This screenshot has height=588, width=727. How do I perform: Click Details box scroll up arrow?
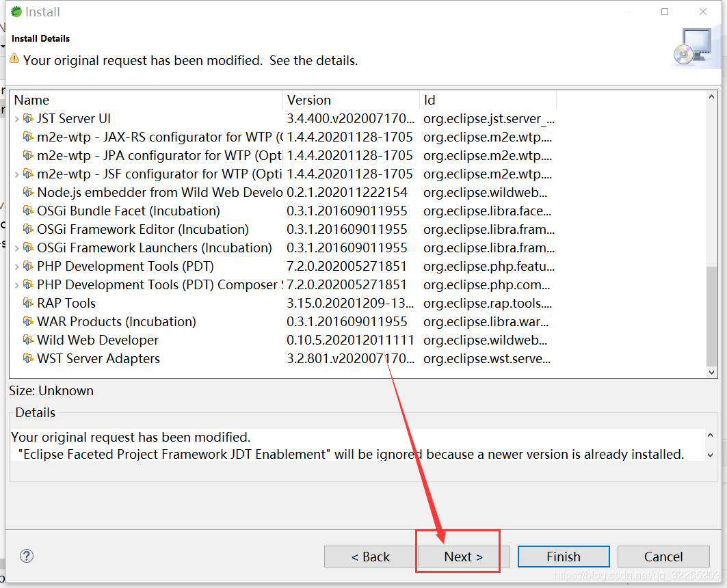click(711, 435)
